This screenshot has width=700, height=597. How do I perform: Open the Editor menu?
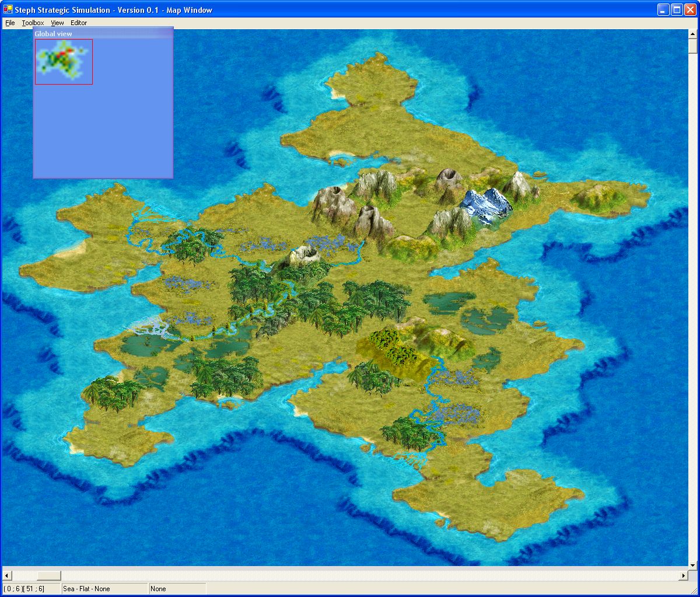(x=79, y=23)
